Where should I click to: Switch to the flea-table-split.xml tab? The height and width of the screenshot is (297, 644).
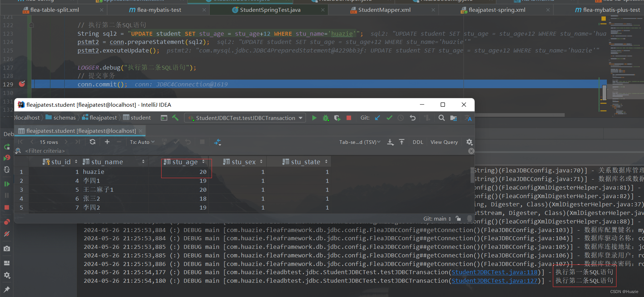(55, 10)
